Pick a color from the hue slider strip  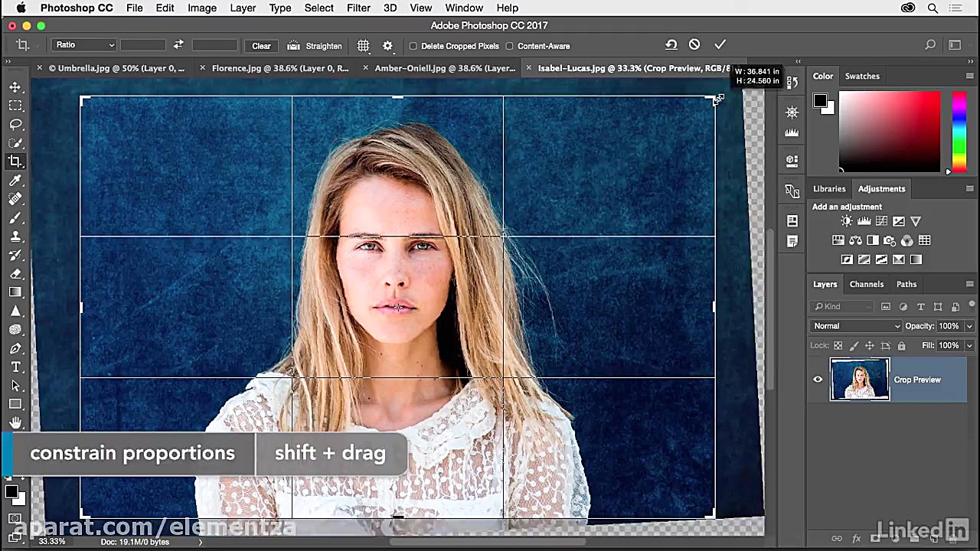959,130
